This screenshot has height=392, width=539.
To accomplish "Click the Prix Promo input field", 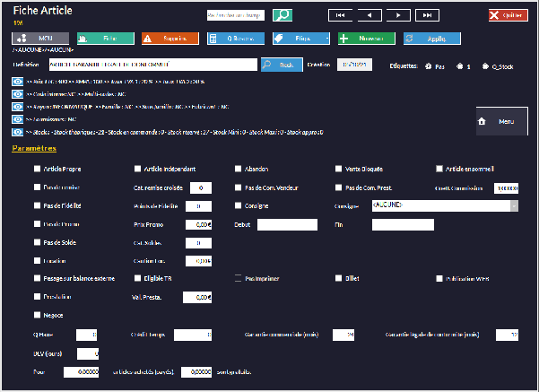I will tap(198, 224).
